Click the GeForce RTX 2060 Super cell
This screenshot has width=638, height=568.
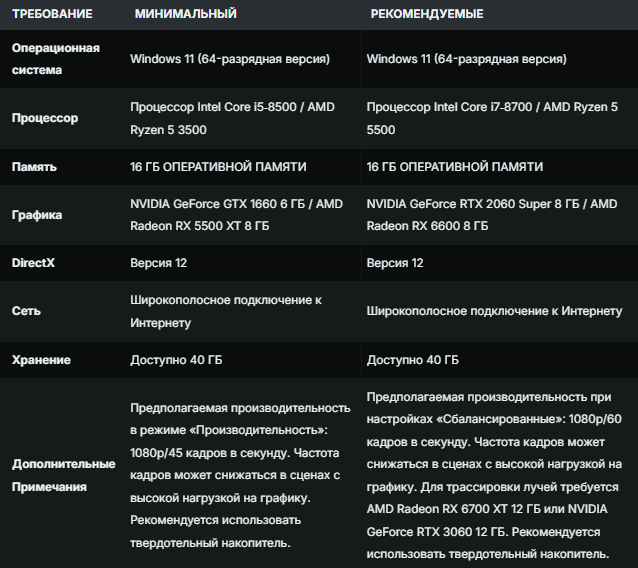pyautogui.click(x=492, y=215)
